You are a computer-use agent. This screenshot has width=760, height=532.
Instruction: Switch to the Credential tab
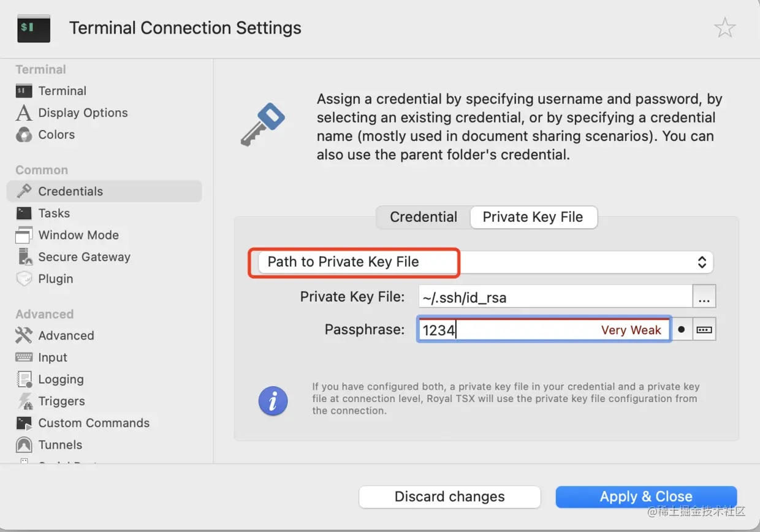424,217
